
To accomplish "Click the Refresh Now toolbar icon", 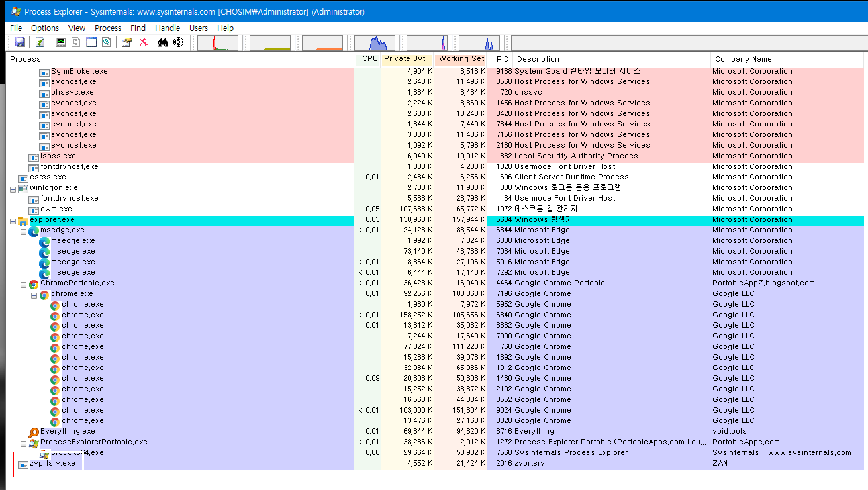I will point(40,42).
